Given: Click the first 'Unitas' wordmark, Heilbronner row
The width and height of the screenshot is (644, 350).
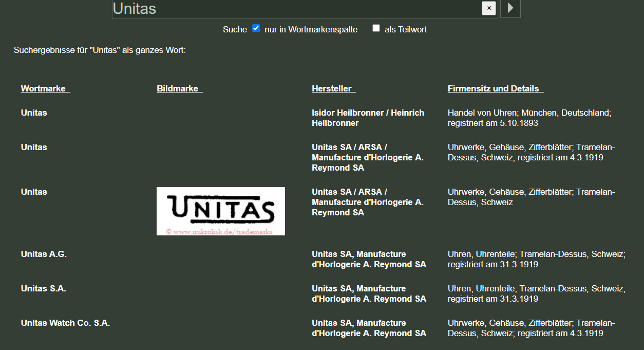Looking at the screenshot, I should (34, 113).
